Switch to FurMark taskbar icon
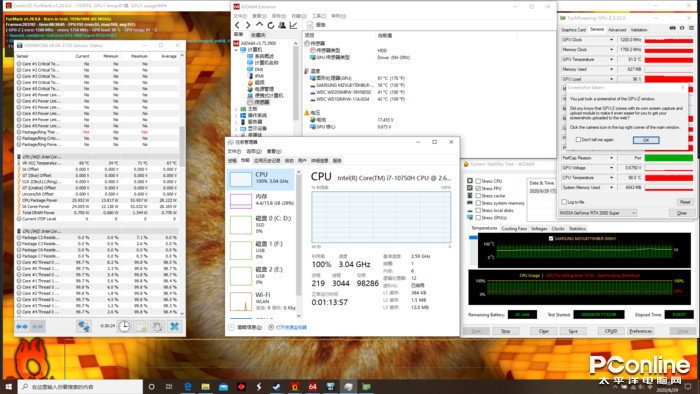This screenshot has width=700, height=394. [295, 387]
